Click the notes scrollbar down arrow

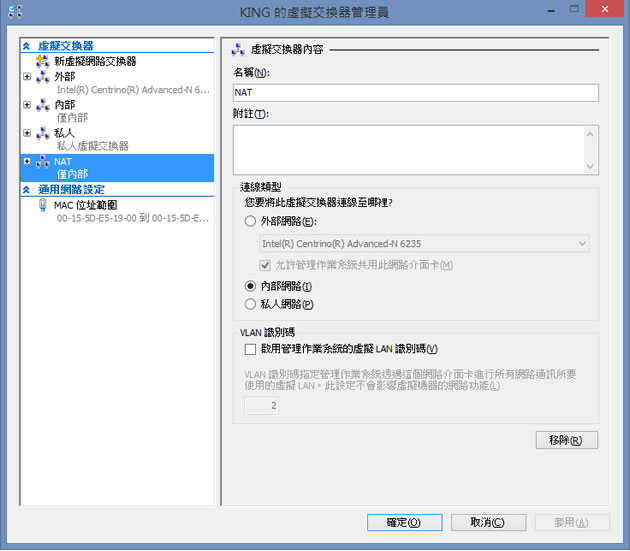point(590,166)
